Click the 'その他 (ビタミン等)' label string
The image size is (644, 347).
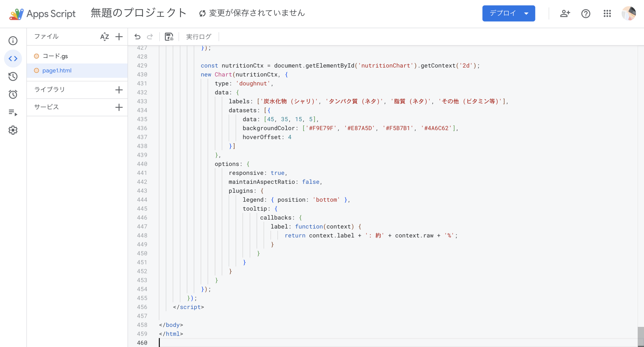[470, 101]
